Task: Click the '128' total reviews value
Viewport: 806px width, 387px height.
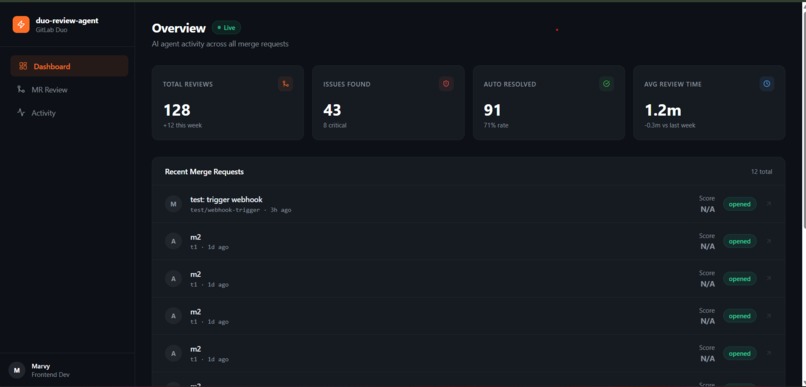Action: pos(177,110)
